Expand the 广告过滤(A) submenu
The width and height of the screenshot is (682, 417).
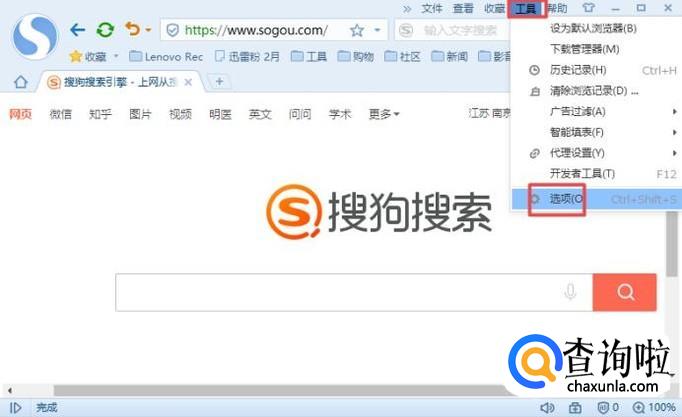click(594, 112)
